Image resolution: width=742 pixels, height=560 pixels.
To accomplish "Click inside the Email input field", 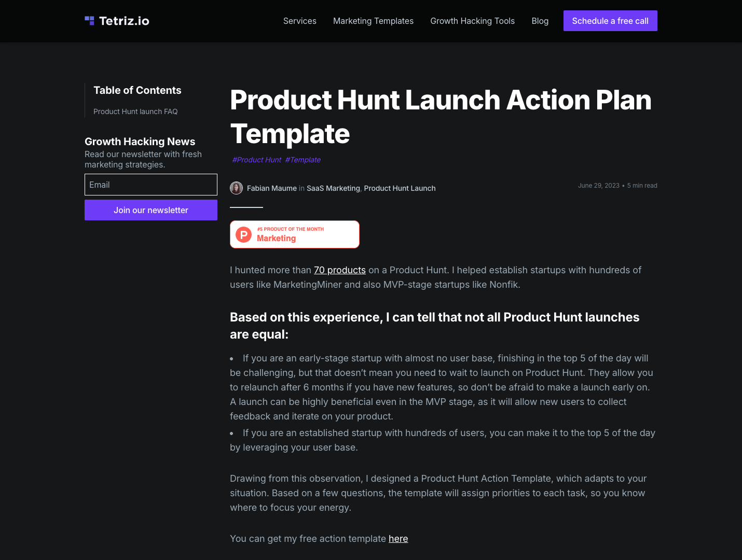I will [150, 185].
